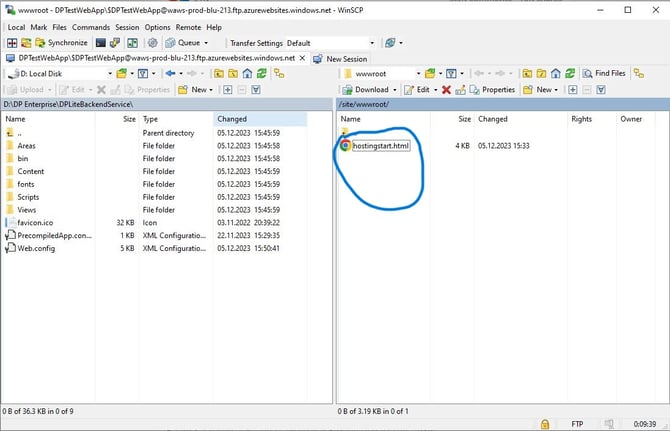670x431 pixels.
Task: Click the refresh globe icon in toolbar
Action: coord(390,43)
